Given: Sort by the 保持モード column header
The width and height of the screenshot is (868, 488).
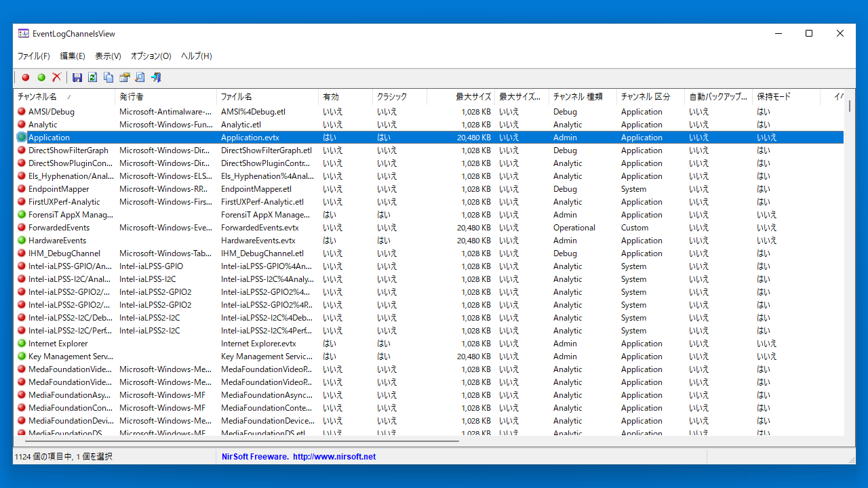Looking at the screenshot, I should (x=787, y=97).
